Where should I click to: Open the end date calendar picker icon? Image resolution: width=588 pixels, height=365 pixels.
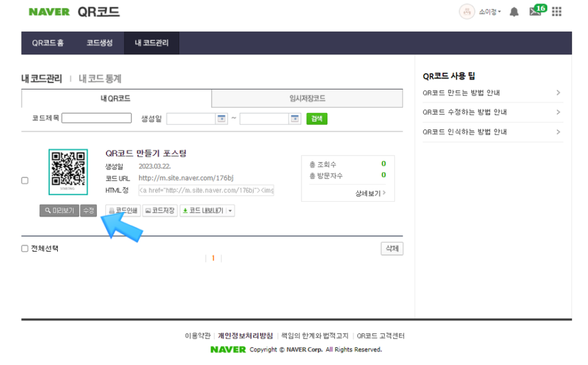[x=295, y=118]
